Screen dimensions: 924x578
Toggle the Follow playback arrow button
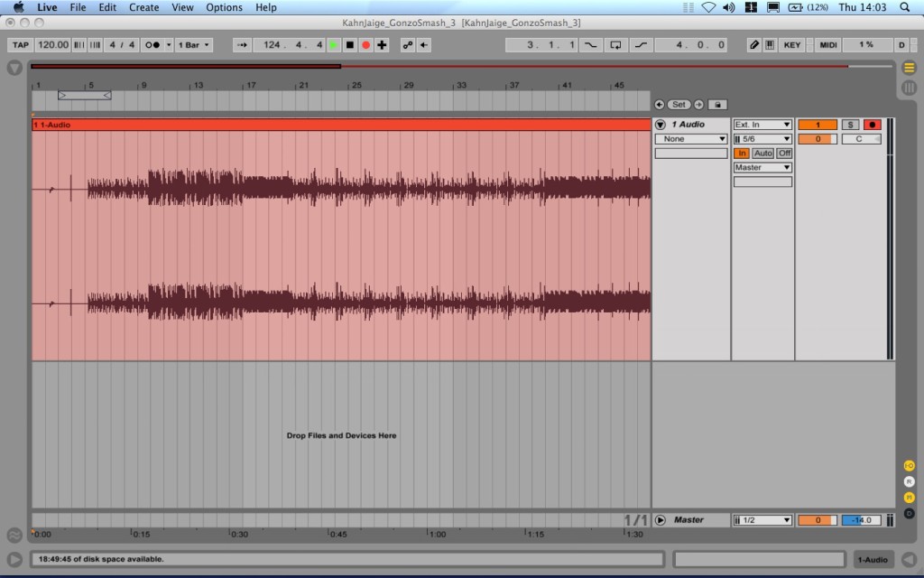(242, 45)
